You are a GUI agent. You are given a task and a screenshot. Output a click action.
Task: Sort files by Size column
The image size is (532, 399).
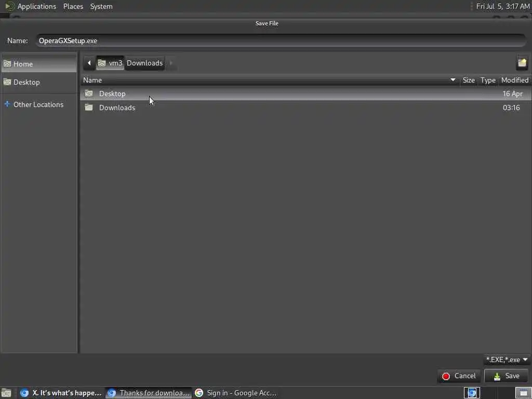tap(469, 80)
